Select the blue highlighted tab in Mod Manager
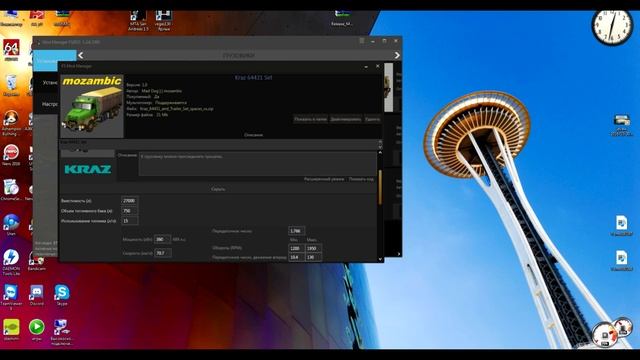This screenshot has height=360, width=640. pyautogui.click(x=55, y=60)
